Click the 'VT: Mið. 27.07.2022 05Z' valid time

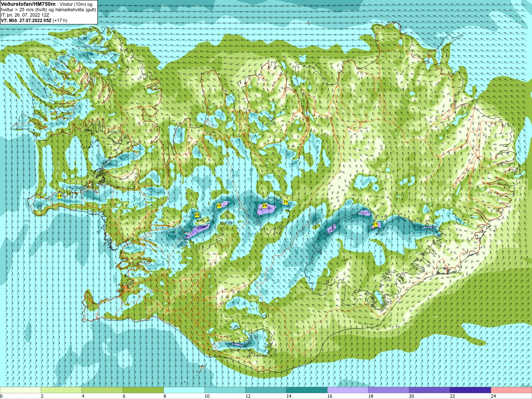click(26, 20)
